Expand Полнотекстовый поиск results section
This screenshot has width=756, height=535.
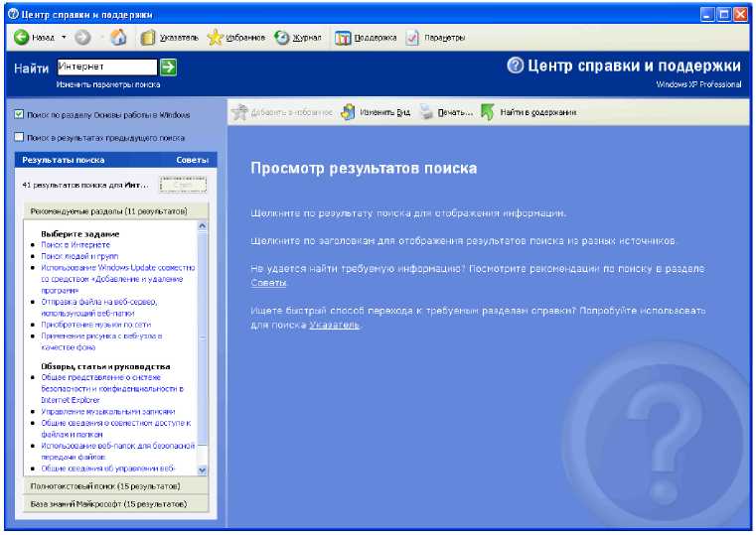click(x=115, y=486)
